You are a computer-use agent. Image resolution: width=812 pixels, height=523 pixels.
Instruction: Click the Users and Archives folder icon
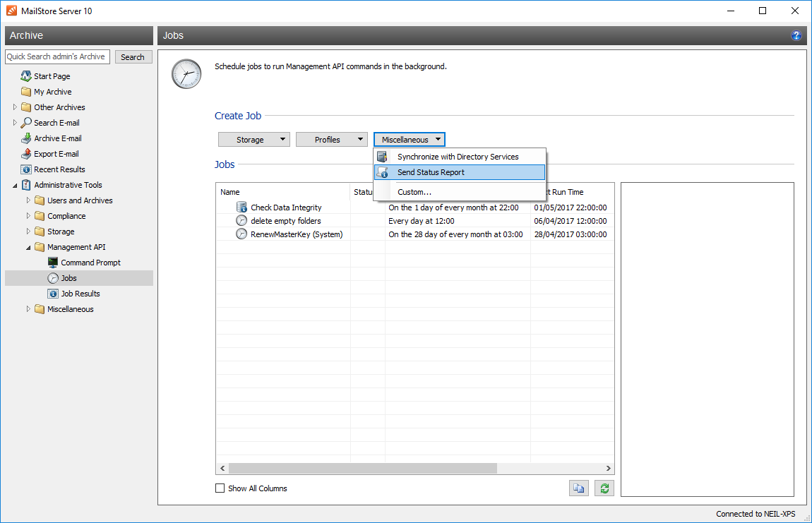40,200
